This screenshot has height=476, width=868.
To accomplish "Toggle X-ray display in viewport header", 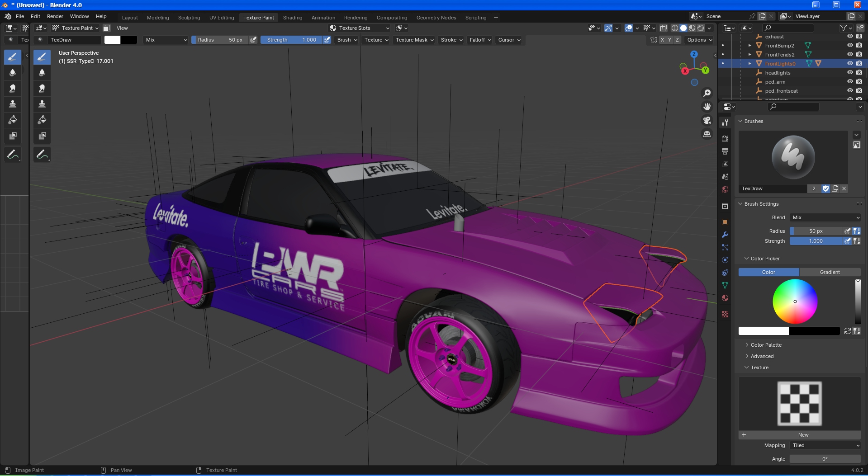I will point(663,28).
